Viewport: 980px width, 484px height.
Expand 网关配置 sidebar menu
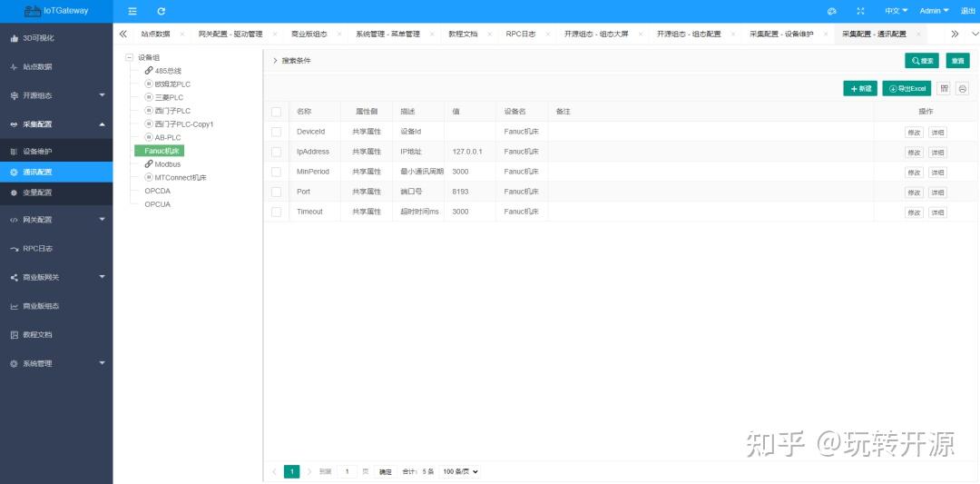tap(56, 220)
